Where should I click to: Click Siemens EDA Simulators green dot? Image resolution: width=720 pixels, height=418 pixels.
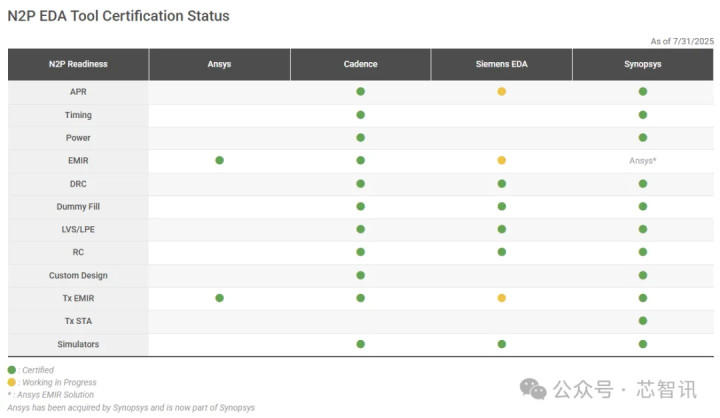click(x=501, y=344)
